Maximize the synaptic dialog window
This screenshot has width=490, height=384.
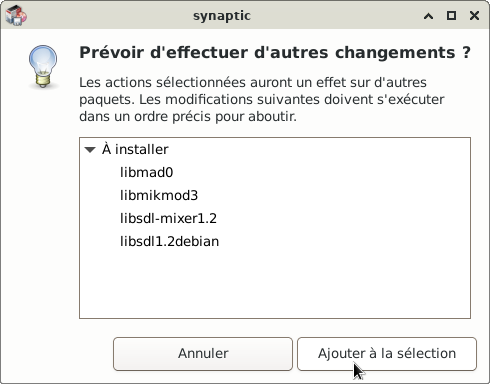click(x=451, y=16)
